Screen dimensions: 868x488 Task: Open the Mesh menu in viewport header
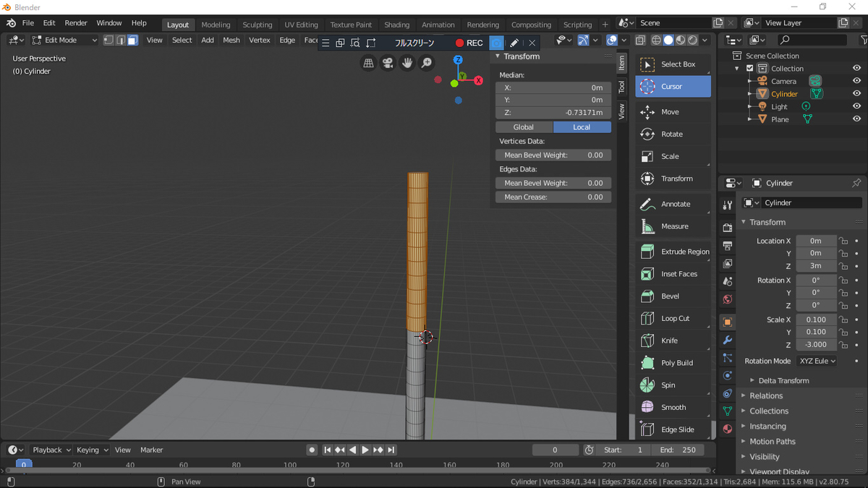click(x=231, y=40)
